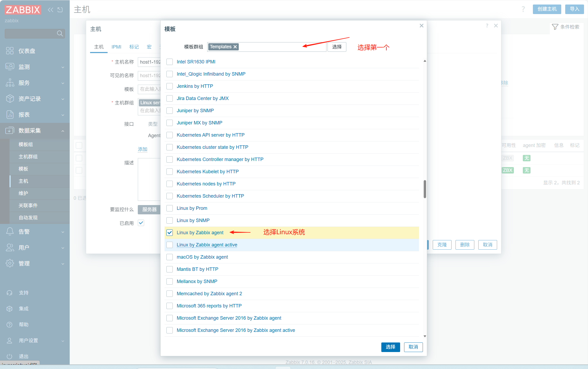
Task: Click the scrollbar down arrow in template list
Action: point(425,336)
